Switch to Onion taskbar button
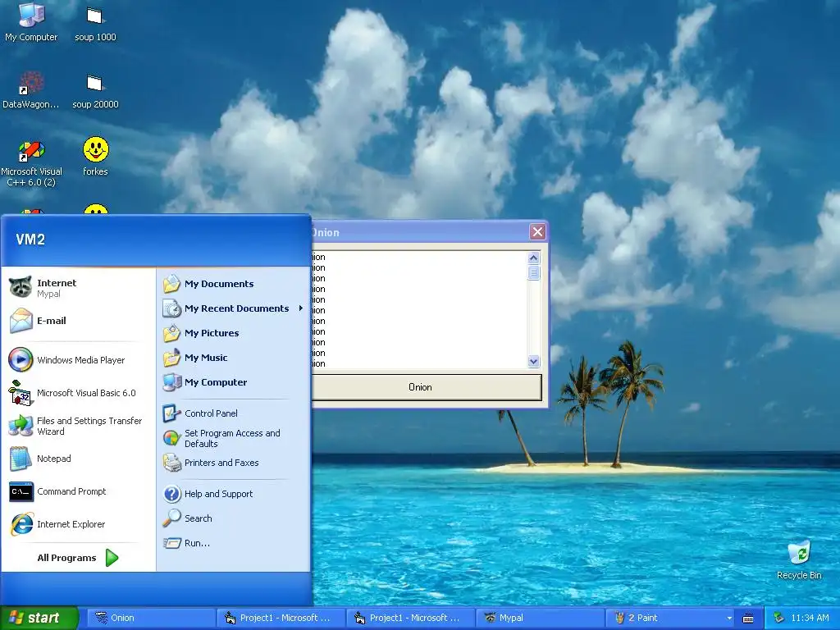 151,618
